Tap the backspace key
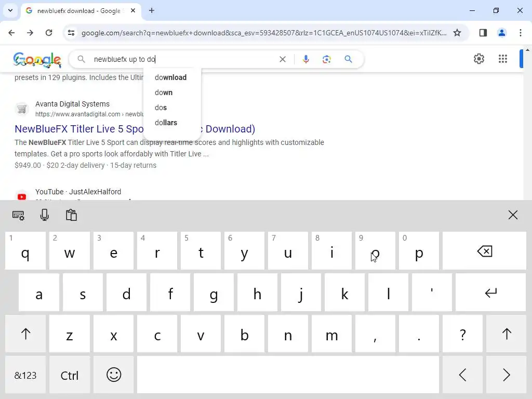Viewport: 532px width, 399px height. (x=485, y=251)
